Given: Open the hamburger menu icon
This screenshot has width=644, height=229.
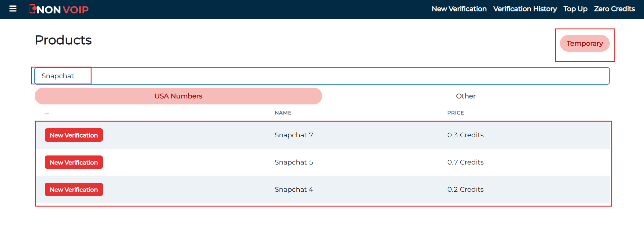Looking at the screenshot, I should click(13, 9).
